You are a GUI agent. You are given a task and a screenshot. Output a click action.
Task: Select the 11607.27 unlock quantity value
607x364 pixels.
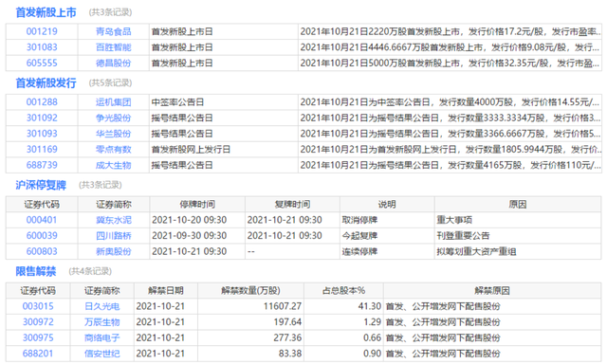[x=283, y=306]
